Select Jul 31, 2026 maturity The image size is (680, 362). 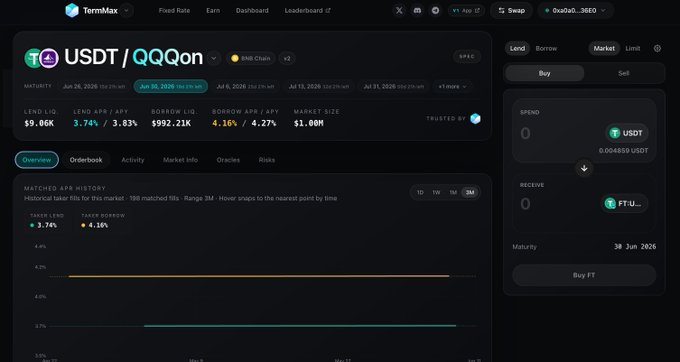coord(393,87)
